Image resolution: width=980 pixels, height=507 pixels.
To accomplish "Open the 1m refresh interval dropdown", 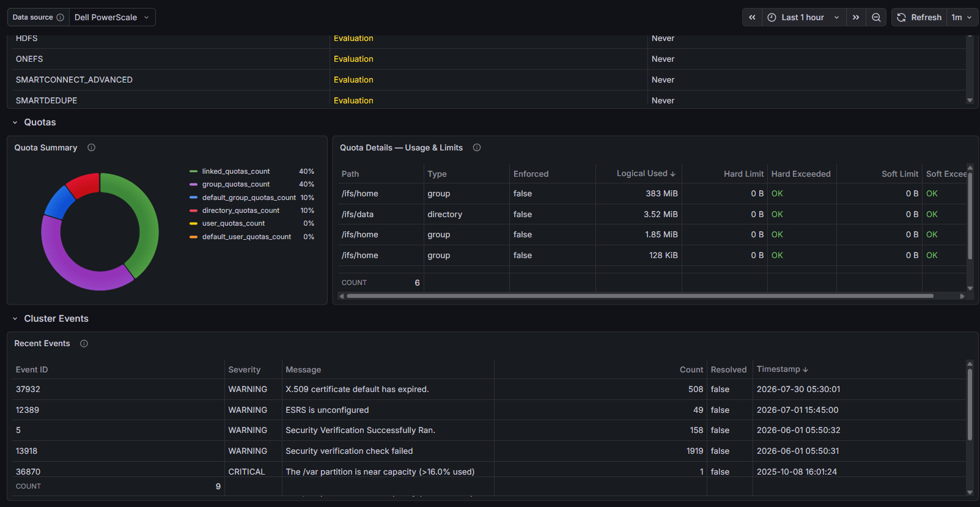I will (962, 17).
